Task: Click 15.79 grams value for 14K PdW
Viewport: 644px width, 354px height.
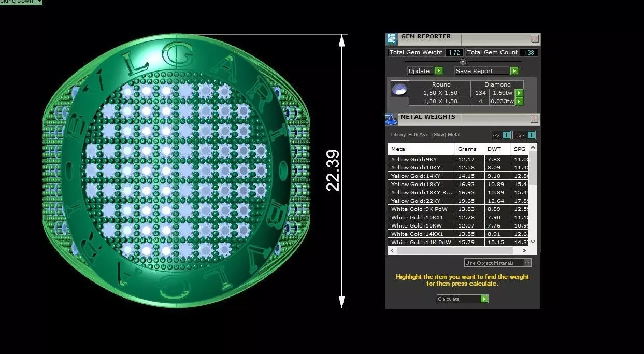Action: tap(465, 242)
